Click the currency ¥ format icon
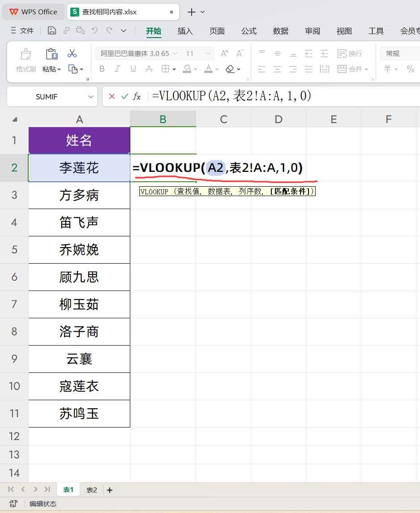 387,69
